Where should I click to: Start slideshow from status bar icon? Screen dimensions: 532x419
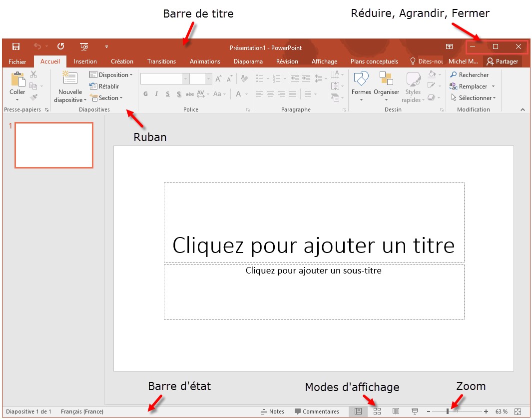coord(415,411)
